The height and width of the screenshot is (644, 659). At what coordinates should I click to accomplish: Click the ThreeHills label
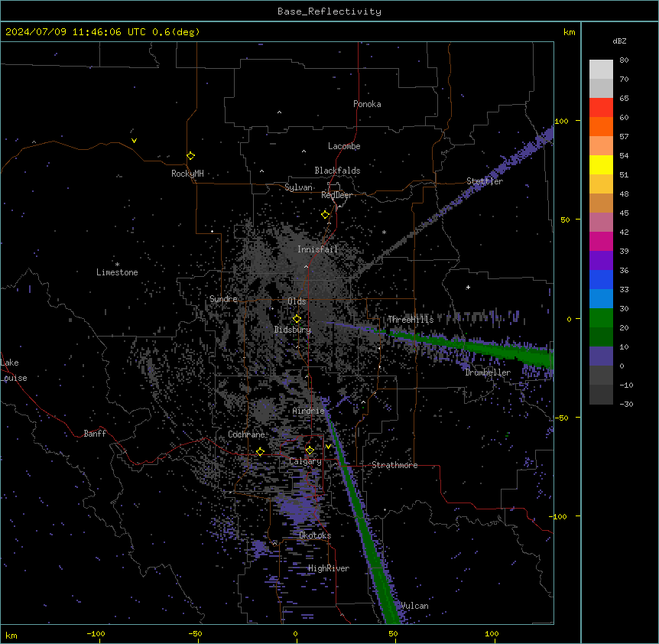(411, 320)
